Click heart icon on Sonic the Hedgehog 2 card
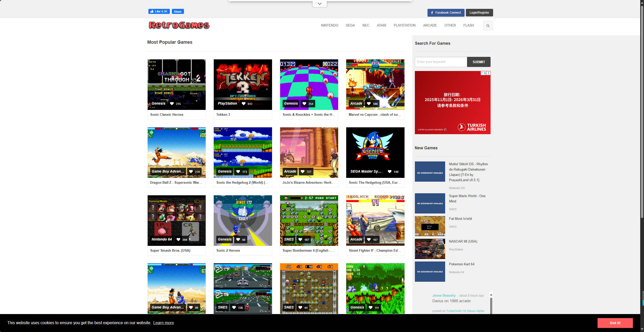The height and width of the screenshot is (332, 644). click(238, 172)
